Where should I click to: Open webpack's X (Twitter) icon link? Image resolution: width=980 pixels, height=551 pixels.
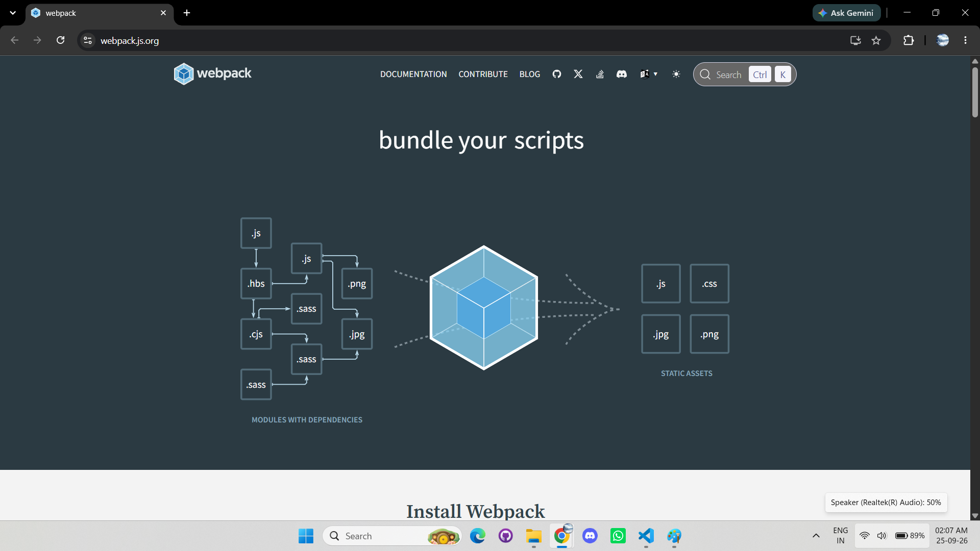(x=578, y=74)
